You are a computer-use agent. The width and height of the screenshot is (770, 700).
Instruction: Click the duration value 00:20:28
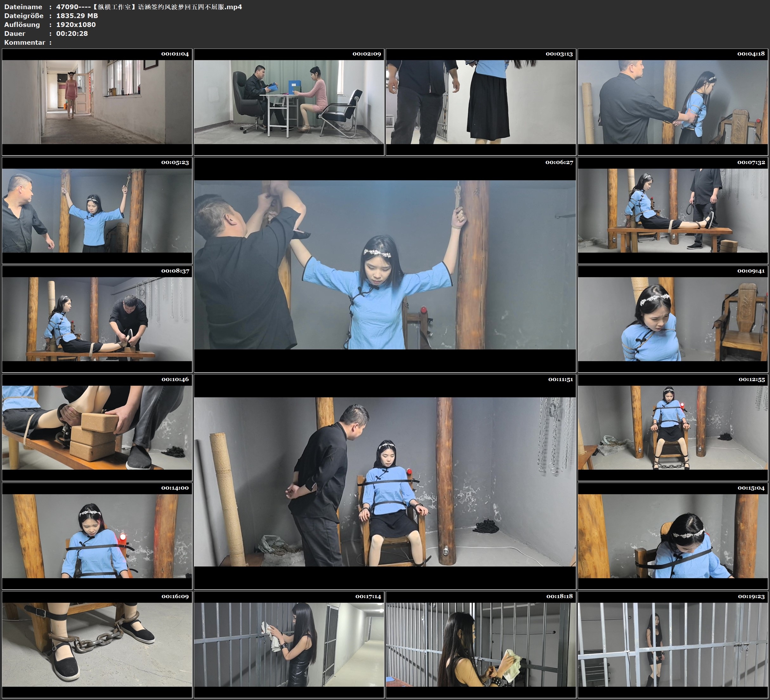click(x=72, y=34)
